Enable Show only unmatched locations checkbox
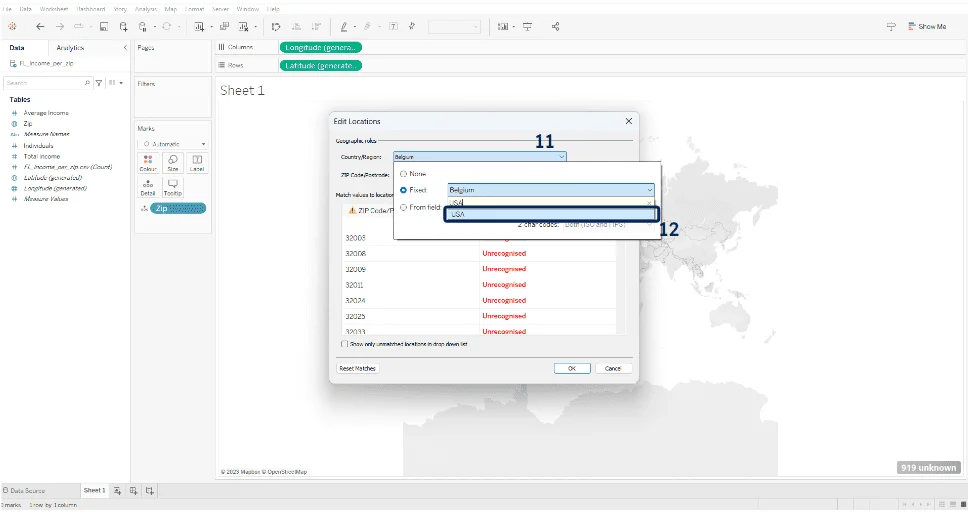This screenshot has width=968, height=516. (345, 343)
